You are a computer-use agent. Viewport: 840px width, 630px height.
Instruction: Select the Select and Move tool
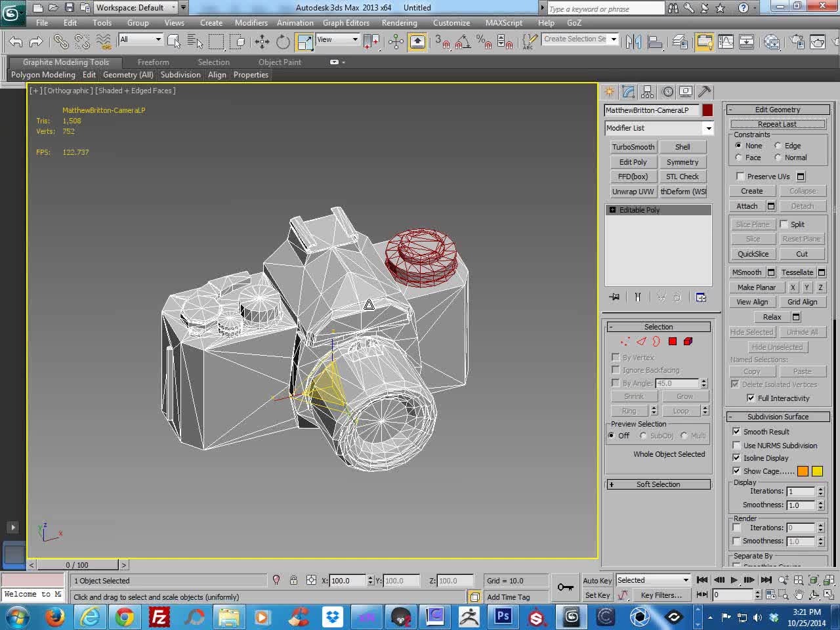[x=262, y=42]
